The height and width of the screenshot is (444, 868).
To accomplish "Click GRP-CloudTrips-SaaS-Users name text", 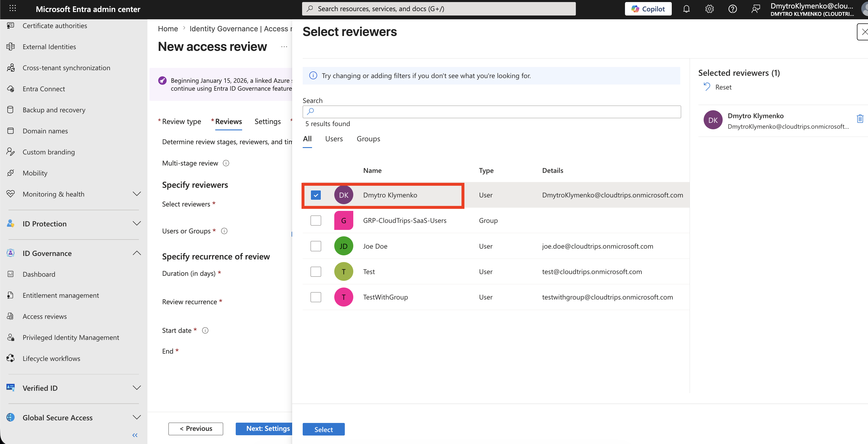I will pyautogui.click(x=405, y=221).
